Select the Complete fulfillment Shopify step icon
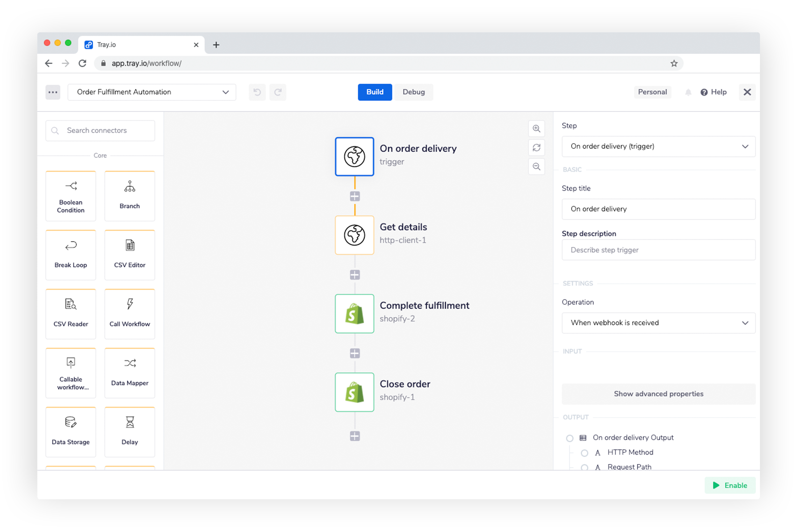This screenshot has width=798, height=532. [x=354, y=314]
